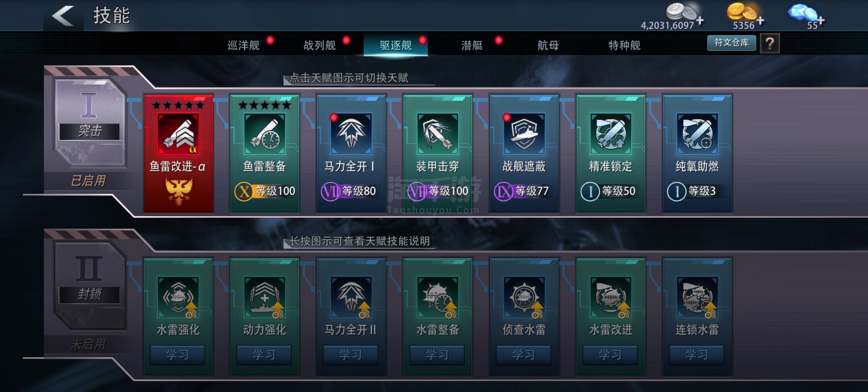Choose the 精准锁定 skill icon

(611, 134)
